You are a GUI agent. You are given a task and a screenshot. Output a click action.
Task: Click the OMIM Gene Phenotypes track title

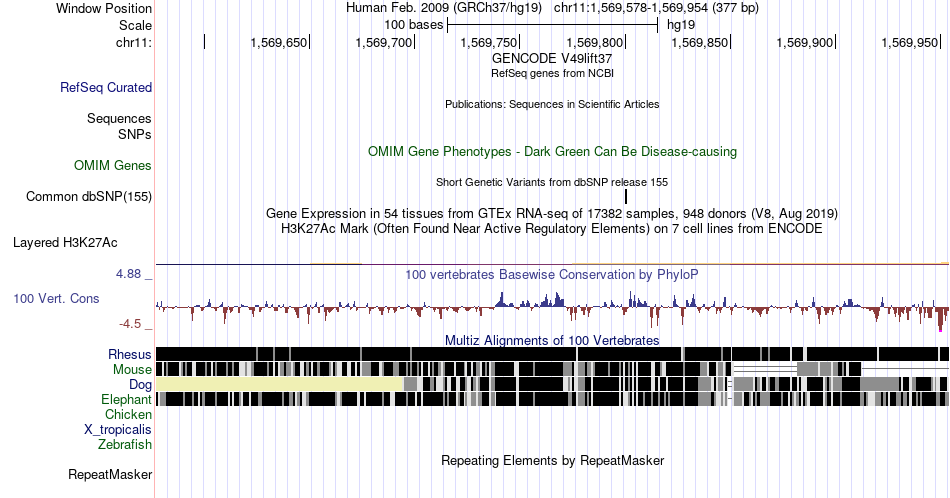[x=552, y=151]
